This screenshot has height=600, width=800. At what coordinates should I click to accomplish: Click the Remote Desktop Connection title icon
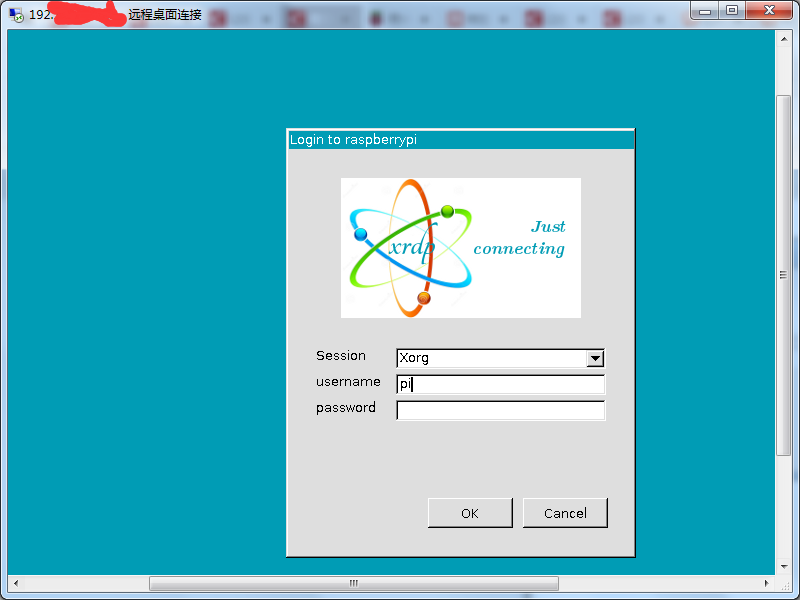(x=16, y=15)
